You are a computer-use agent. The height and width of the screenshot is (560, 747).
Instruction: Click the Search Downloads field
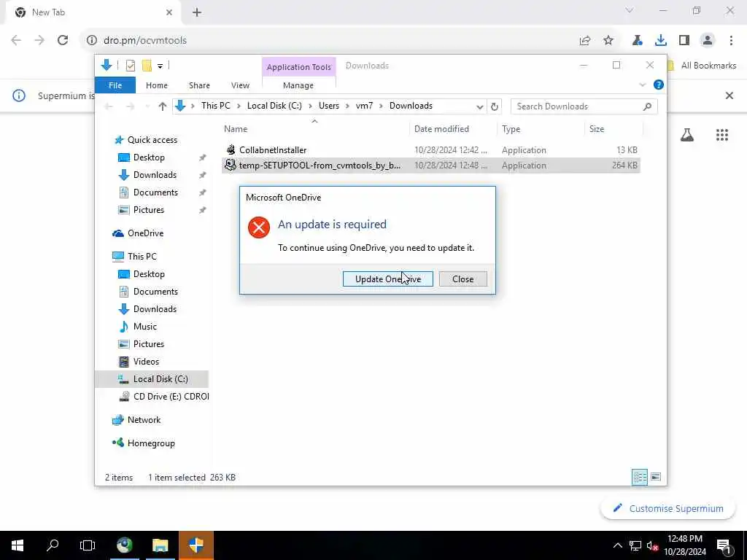584,106
